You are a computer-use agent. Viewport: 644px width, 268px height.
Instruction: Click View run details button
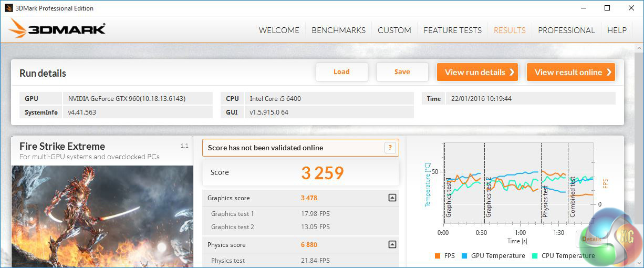coord(477,73)
